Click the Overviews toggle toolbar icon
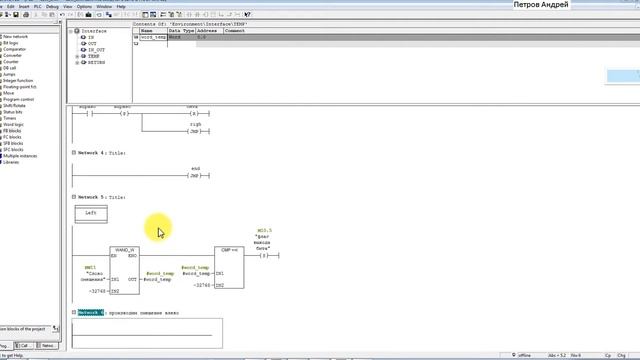Screen dimensions: 640x360 [x=145, y=15]
